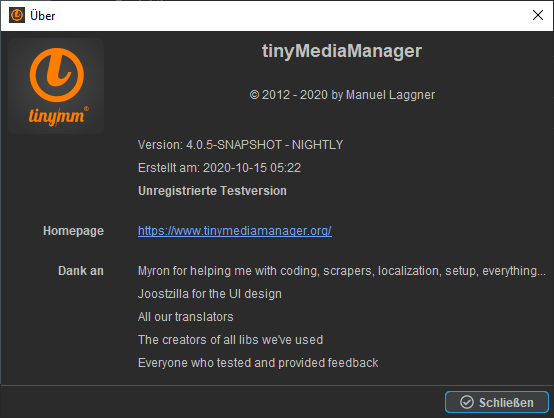The height and width of the screenshot is (418, 554).
Task: Click the Schließen button
Action: pos(497,402)
